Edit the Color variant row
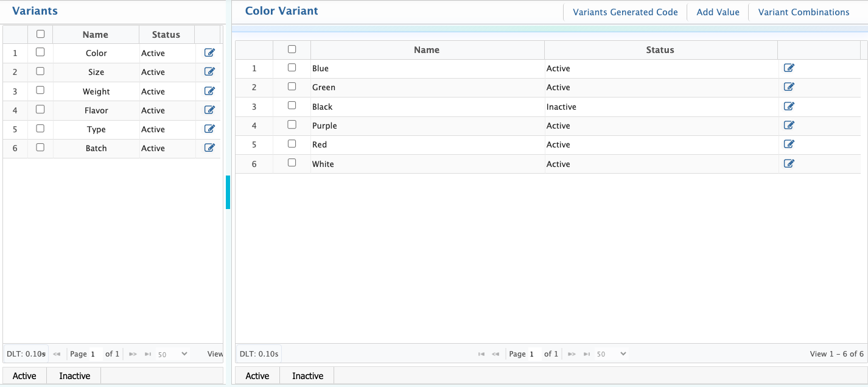 (209, 53)
